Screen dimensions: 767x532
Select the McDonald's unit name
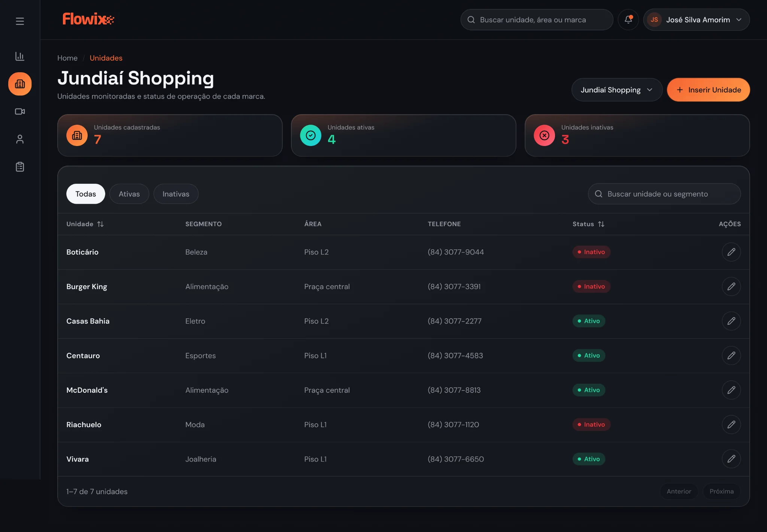pos(87,390)
